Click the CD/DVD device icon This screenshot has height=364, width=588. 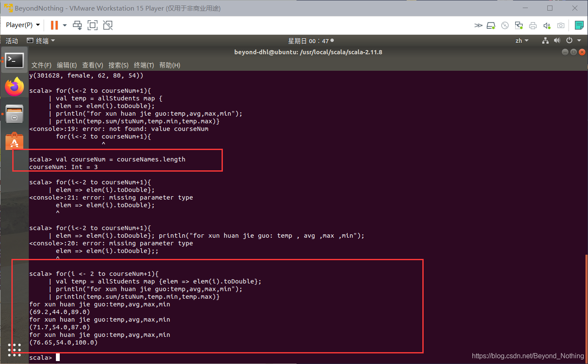(x=505, y=25)
